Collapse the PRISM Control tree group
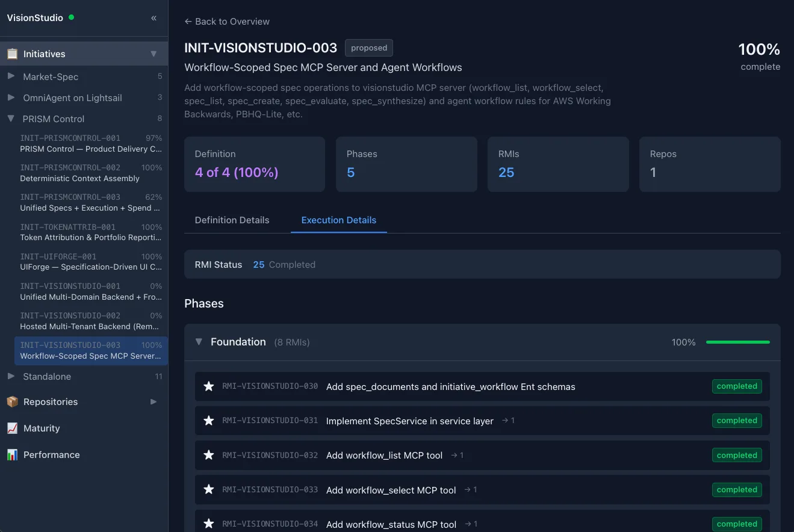This screenshot has height=532, width=794. [x=11, y=119]
